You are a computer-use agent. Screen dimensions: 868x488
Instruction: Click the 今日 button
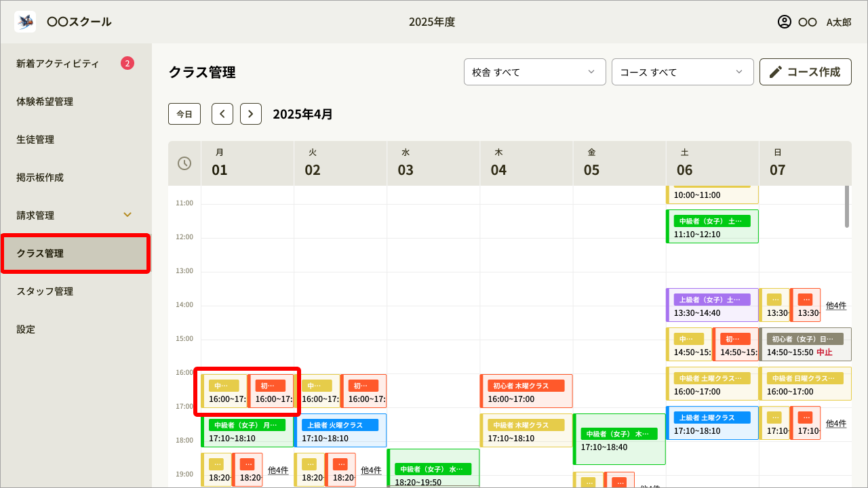[184, 114]
